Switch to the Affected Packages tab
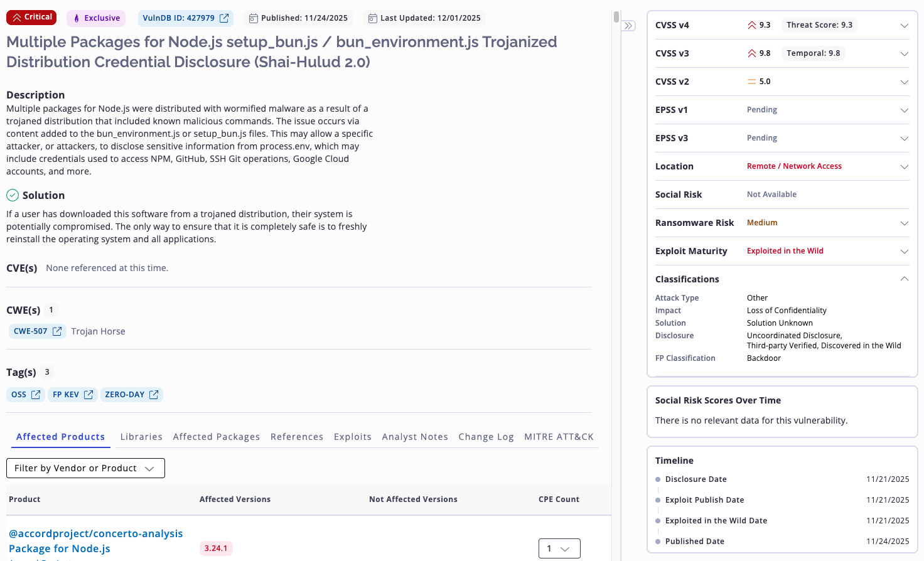This screenshot has height=561, width=924. (216, 437)
